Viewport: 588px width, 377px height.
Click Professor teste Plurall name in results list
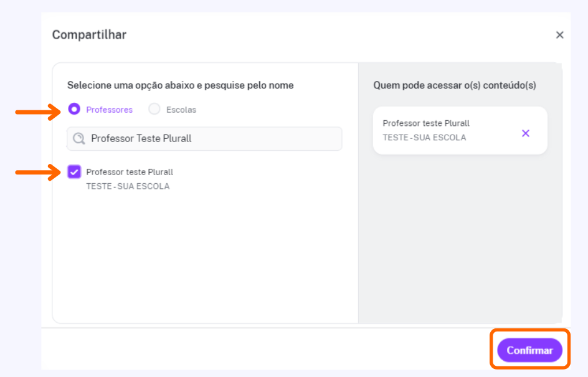tap(130, 172)
